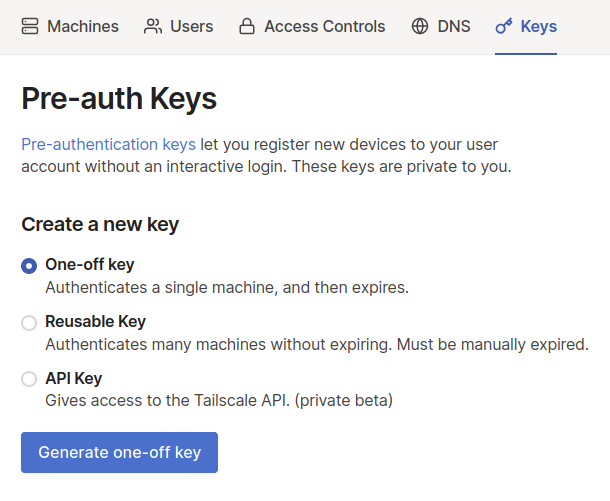Choose the Reusable Key radio button

[29, 323]
